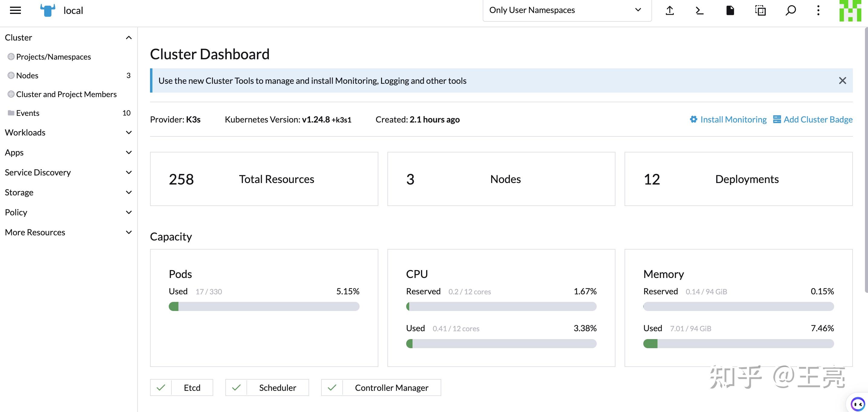Open resource search with magnifier icon
Screen dimensions: 868x412
tap(790, 11)
